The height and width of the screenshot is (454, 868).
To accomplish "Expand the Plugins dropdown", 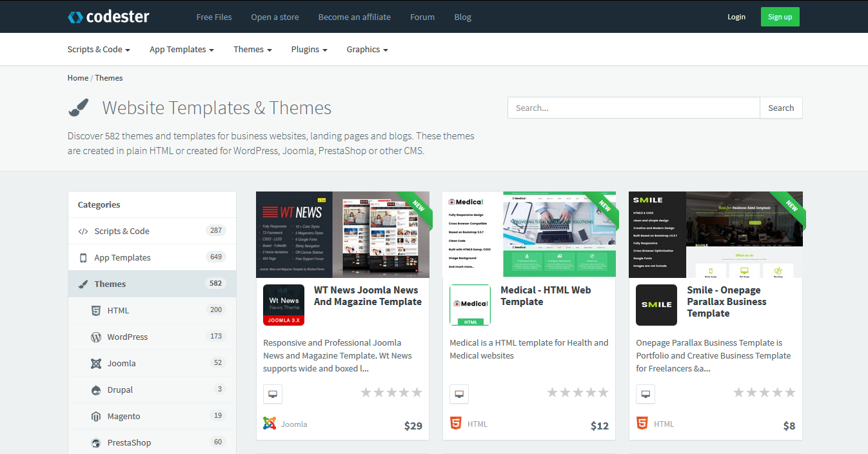I will pos(309,49).
